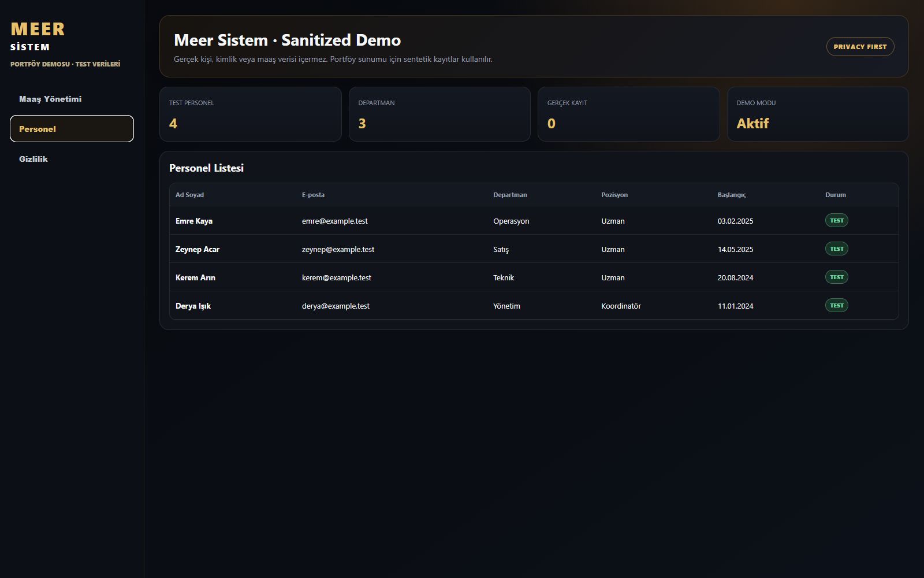
Task: Click the Pozisyon column header
Action: click(614, 195)
